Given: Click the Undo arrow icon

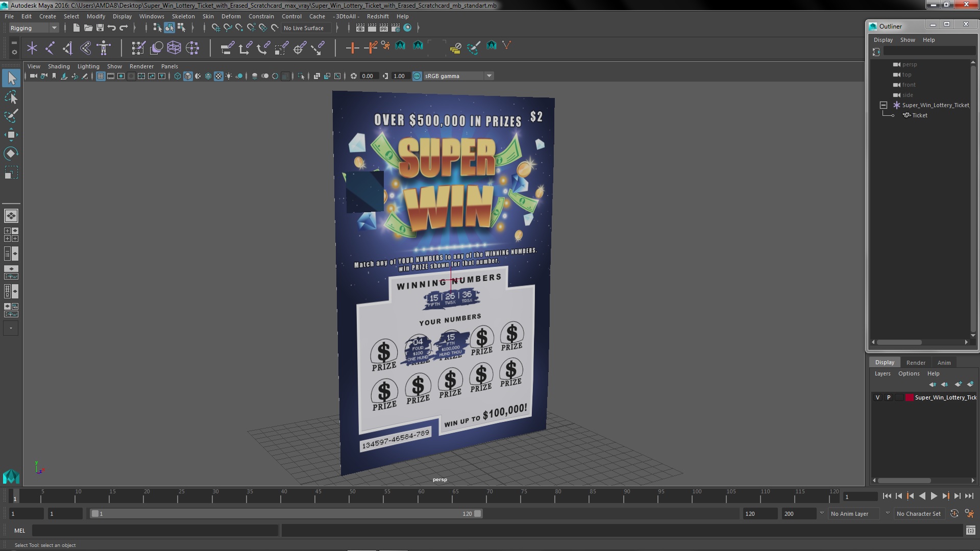Looking at the screenshot, I should [112, 28].
